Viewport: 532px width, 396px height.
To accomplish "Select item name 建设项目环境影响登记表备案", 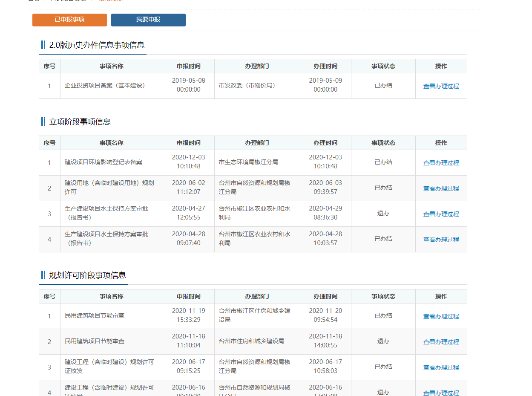I will (x=104, y=162).
